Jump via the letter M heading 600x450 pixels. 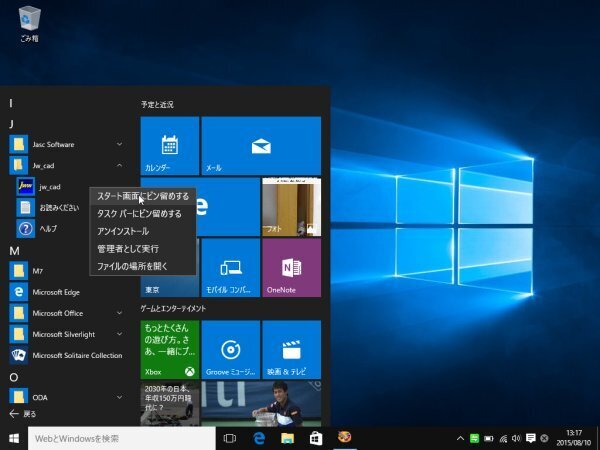pyautogui.click(x=14, y=251)
